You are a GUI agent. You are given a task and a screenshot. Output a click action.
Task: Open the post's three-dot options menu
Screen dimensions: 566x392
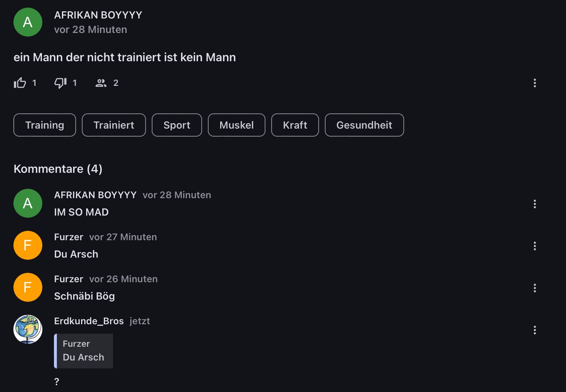[x=534, y=83]
